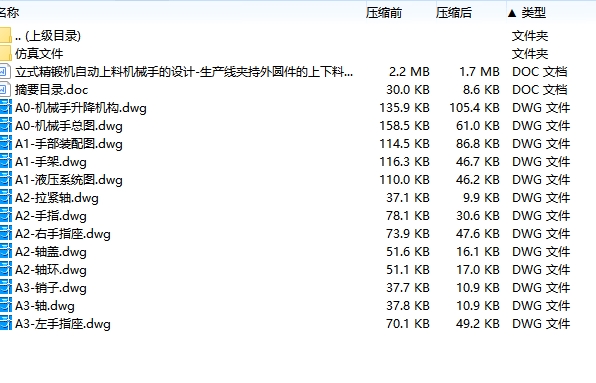The width and height of the screenshot is (596, 383).
Task: Click the DOC icon beside 摘要目录.doc
Action: (5, 89)
